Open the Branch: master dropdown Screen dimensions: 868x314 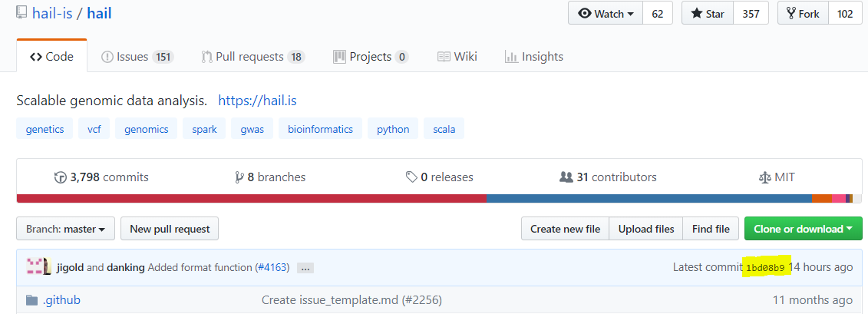point(66,229)
